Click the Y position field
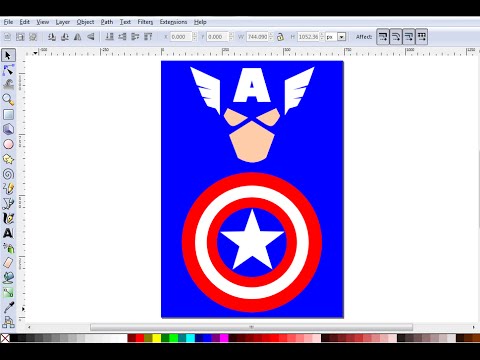 (217, 37)
